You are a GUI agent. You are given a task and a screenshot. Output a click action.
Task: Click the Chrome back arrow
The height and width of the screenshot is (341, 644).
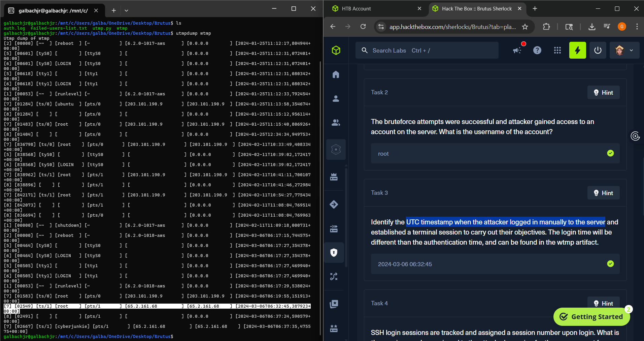pos(333,27)
